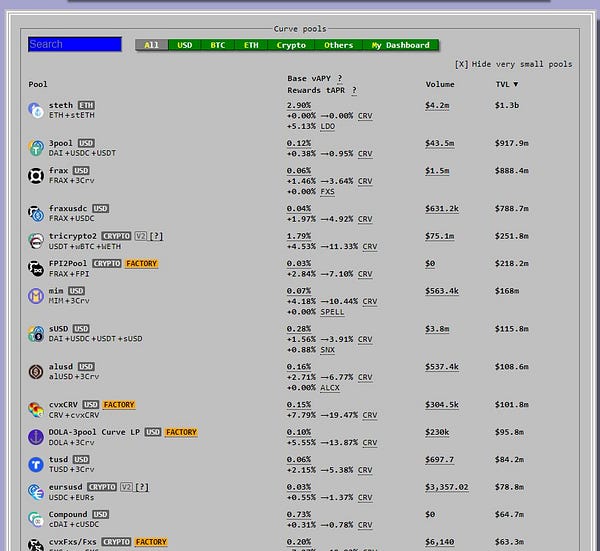Open the tricrypto2 pool link
600x551 pixels.
pos(73,236)
